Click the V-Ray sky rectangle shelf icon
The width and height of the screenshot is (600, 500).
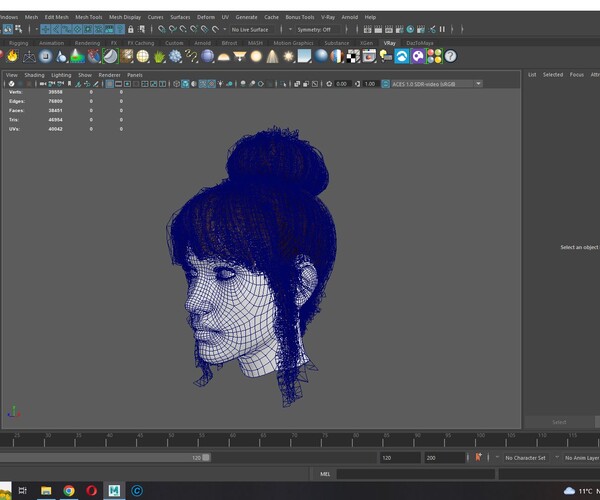pos(305,56)
